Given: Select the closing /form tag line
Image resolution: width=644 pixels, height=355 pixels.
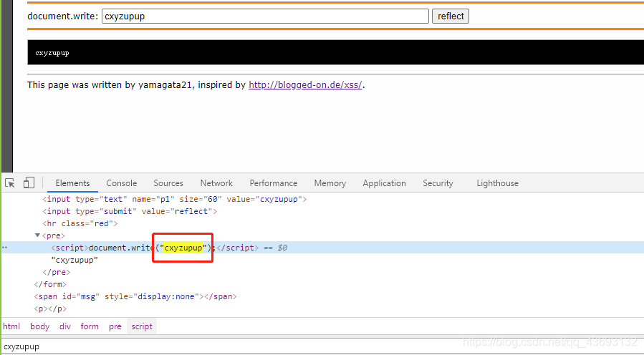Looking at the screenshot, I should click(x=50, y=284).
